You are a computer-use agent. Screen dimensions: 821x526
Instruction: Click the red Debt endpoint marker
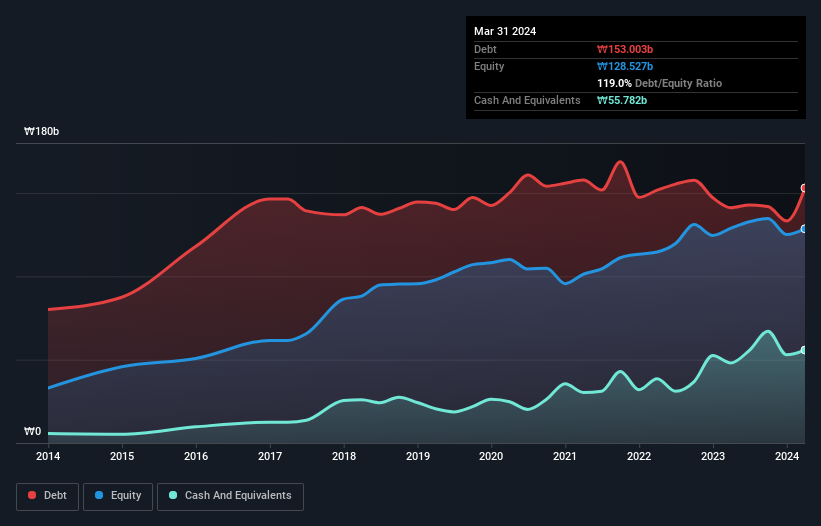(x=804, y=188)
